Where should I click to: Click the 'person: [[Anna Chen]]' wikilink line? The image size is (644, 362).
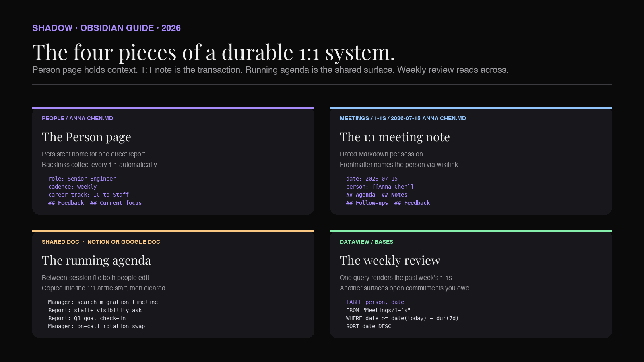(x=380, y=187)
